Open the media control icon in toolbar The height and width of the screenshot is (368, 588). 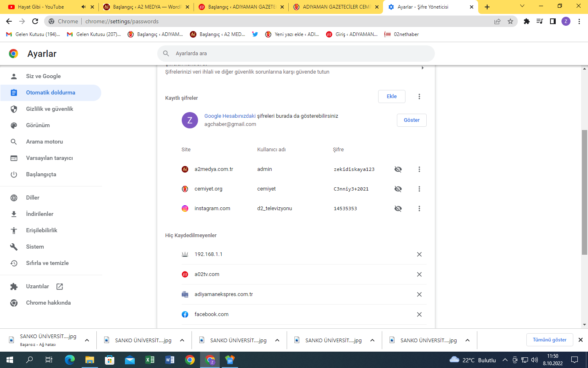(x=540, y=21)
